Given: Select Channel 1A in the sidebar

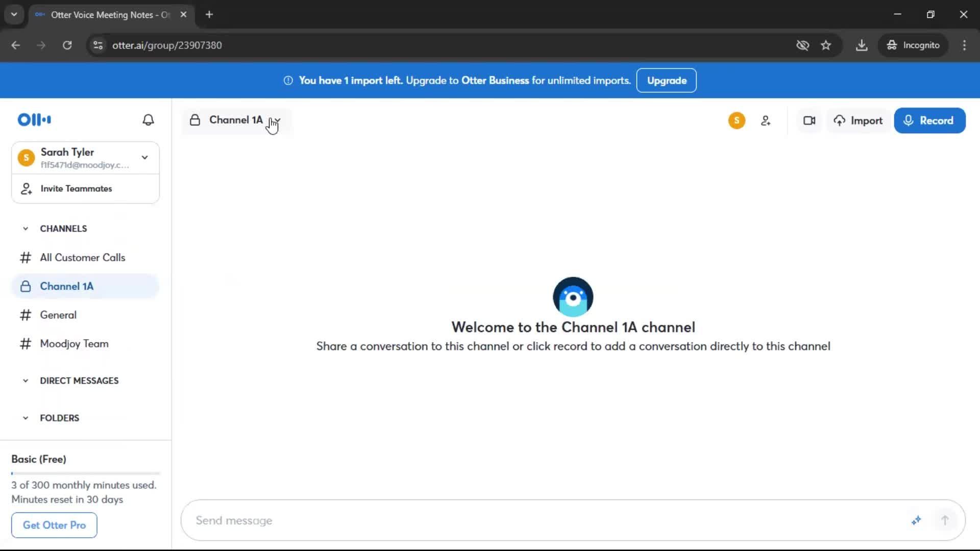Looking at the screenshot, I should coord(85,286).
